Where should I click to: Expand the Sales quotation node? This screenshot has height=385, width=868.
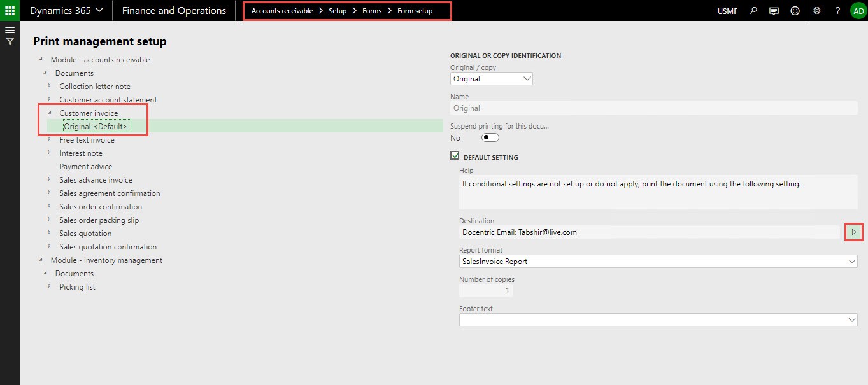tap(50, 234)
